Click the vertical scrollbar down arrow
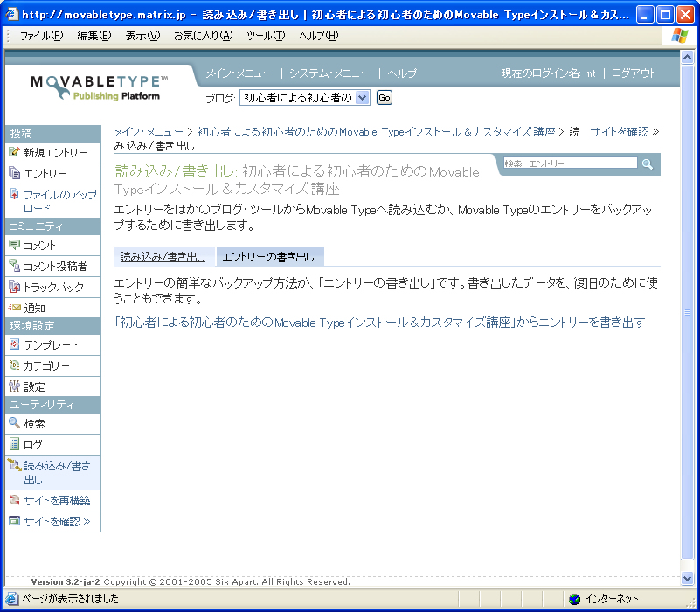This screenshot has height=612, width=700. point(687,578)
